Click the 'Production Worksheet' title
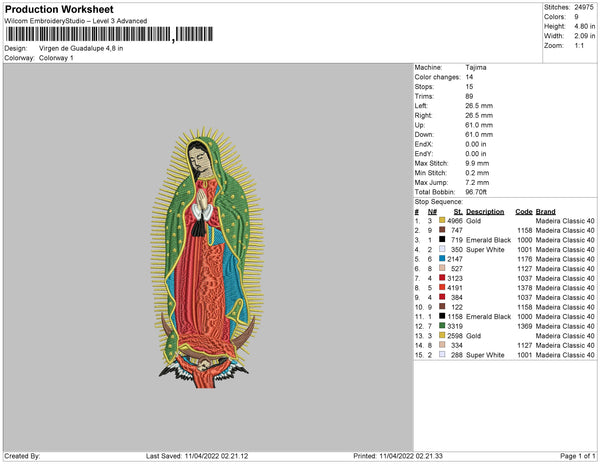Screen dimensions: 600x464 click(x=59, y=9)
